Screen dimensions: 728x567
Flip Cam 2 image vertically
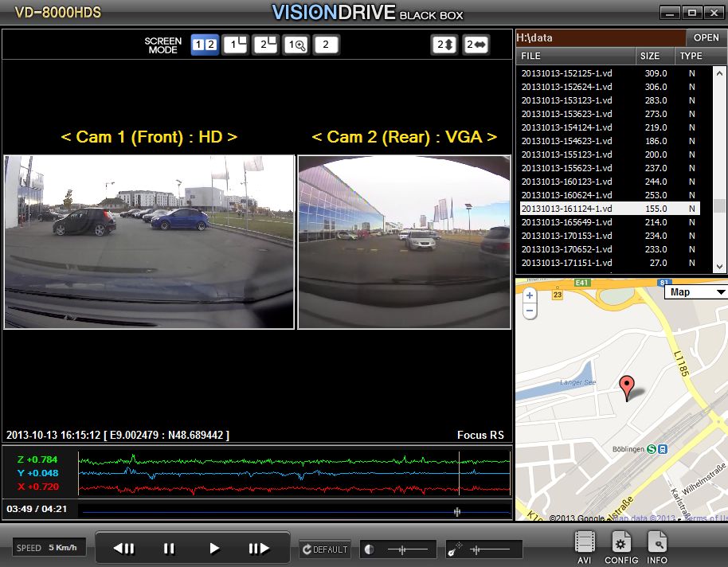pos(444,45)
